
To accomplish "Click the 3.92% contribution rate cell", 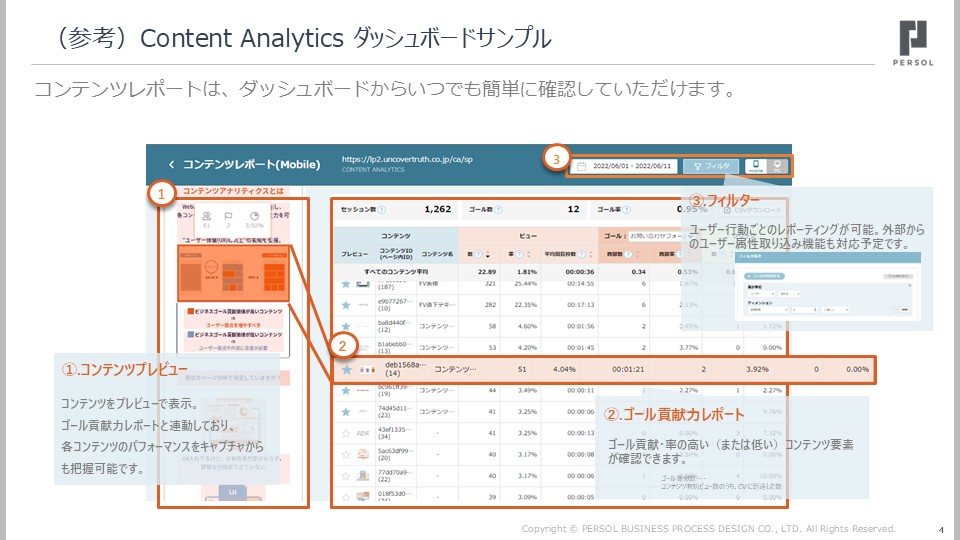I will [x=757, y=370].
